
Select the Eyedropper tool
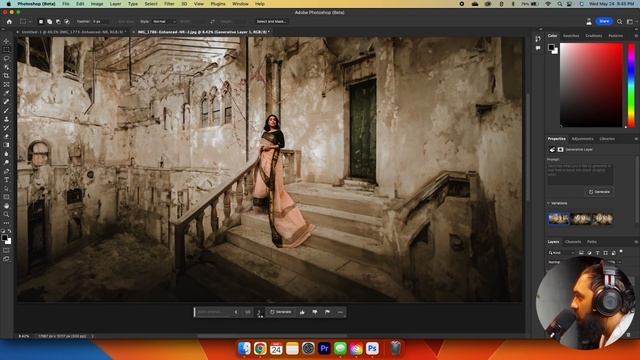pos(6,93)
